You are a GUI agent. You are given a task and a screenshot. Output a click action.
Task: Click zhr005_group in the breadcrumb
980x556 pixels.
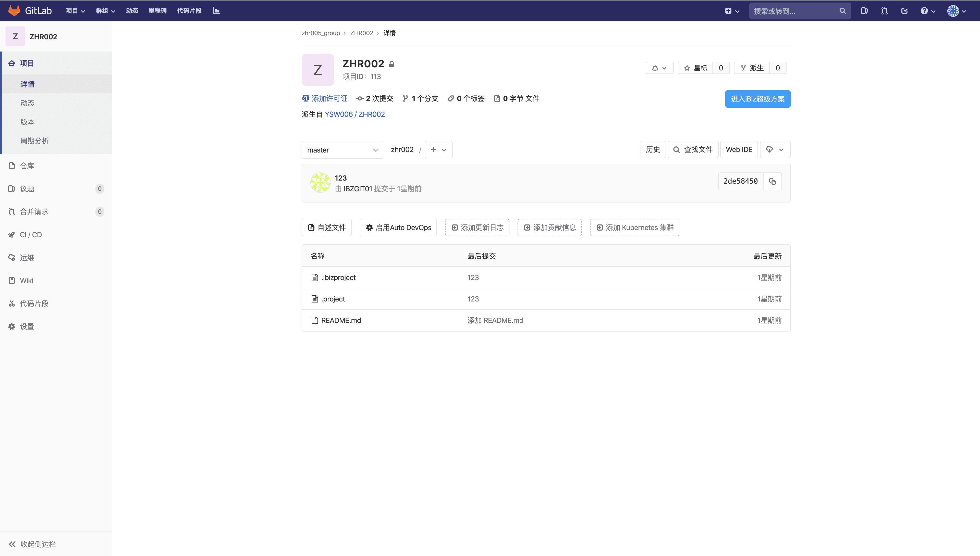click(x=321, y=33)
